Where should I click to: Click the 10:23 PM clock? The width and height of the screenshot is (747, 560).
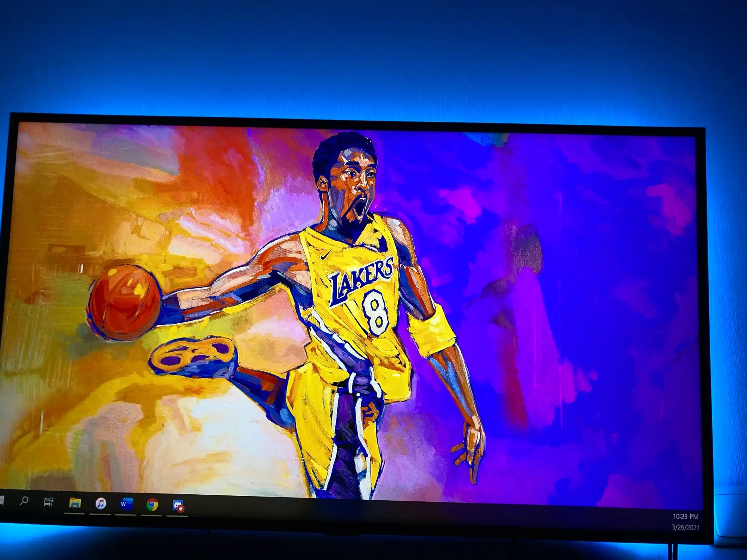point(685,517)
